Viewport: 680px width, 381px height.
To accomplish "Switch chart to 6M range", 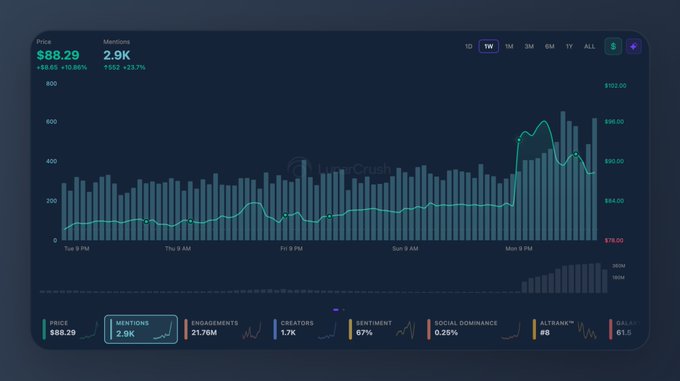I will click(x=549, y=46).
